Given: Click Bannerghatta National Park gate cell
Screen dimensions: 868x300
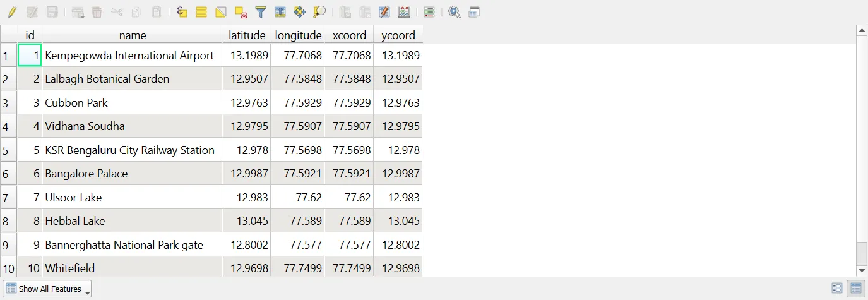Looking at the screenshot, I should click(133, 245).
